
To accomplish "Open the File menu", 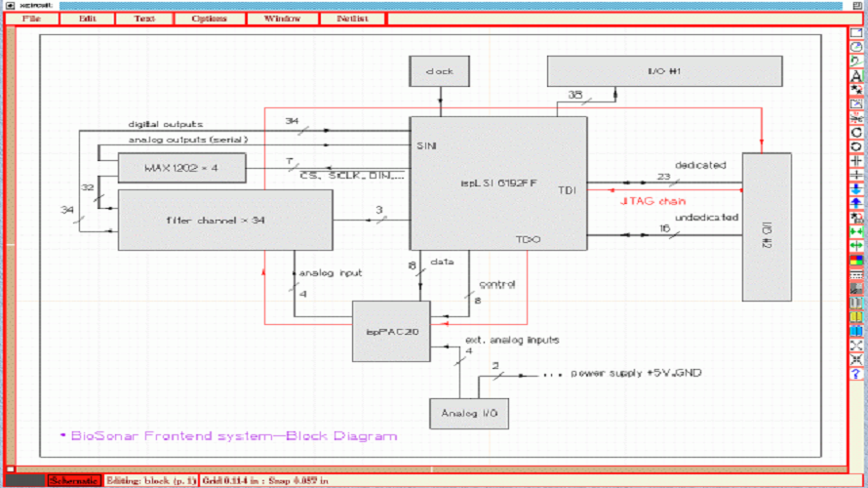I will pos(31,19).
